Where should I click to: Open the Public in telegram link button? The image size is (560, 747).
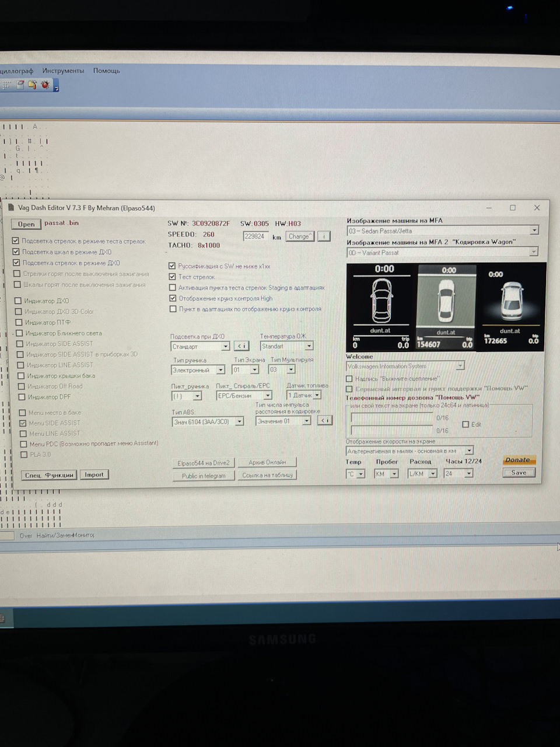(x=203, y=476)
